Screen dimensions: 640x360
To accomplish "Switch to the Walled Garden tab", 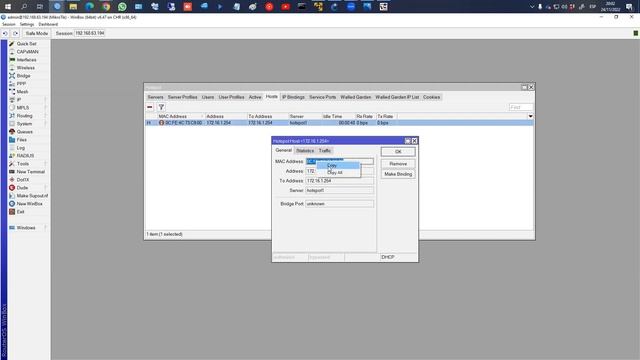I will [356, 97].
